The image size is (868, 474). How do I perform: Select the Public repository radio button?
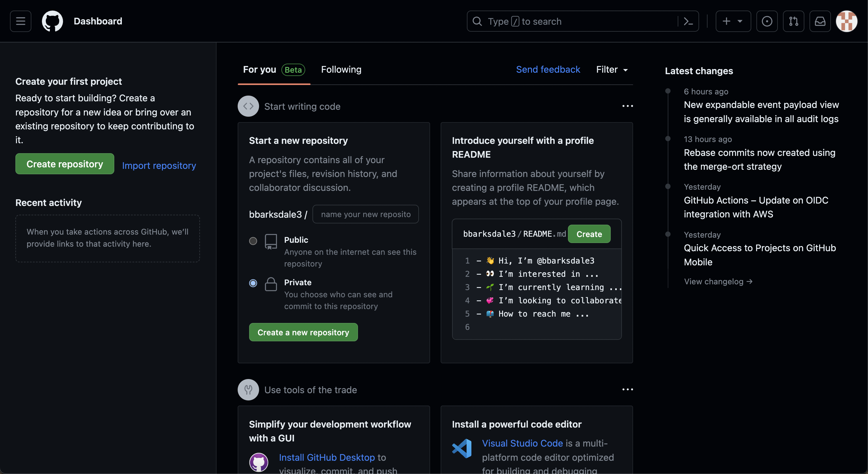(252, 240)
